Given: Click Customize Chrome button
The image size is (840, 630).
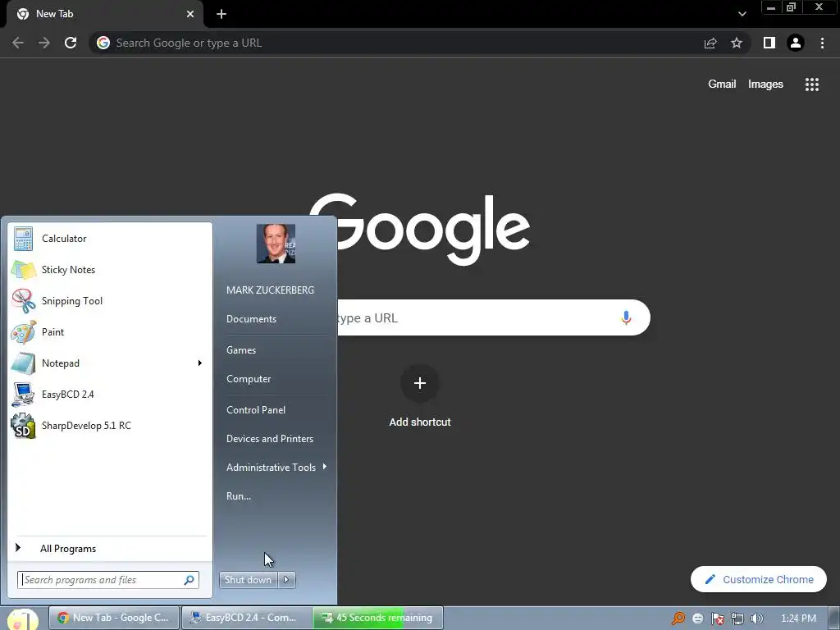Looking at the screenshot, I should point(759,580).
